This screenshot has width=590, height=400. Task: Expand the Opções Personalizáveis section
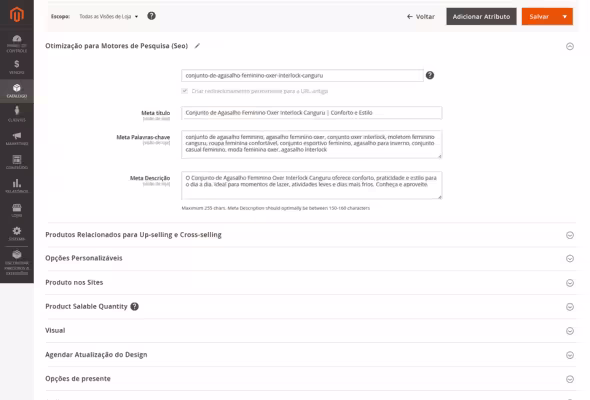pos(570,259)
